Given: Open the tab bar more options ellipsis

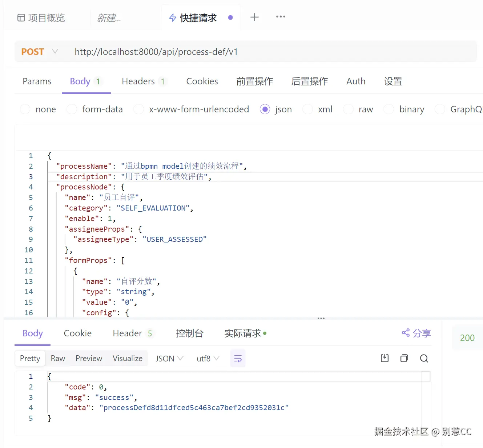Looking at the screenshot, I should (281, 17).
